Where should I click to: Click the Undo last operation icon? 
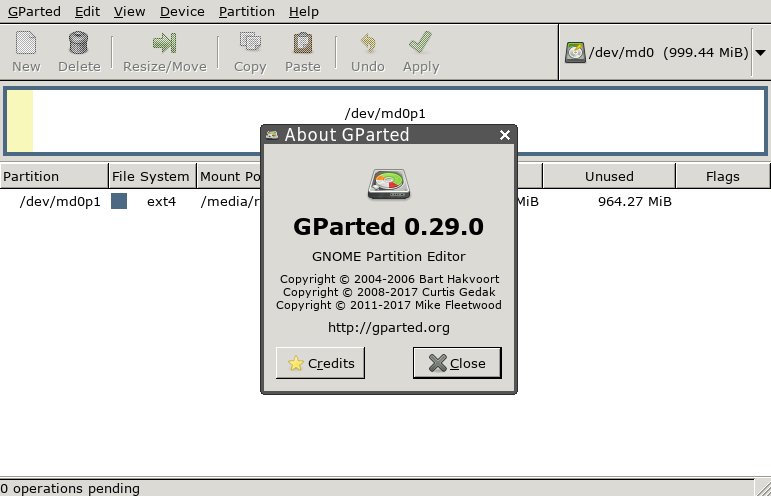[x=368, y=43]
